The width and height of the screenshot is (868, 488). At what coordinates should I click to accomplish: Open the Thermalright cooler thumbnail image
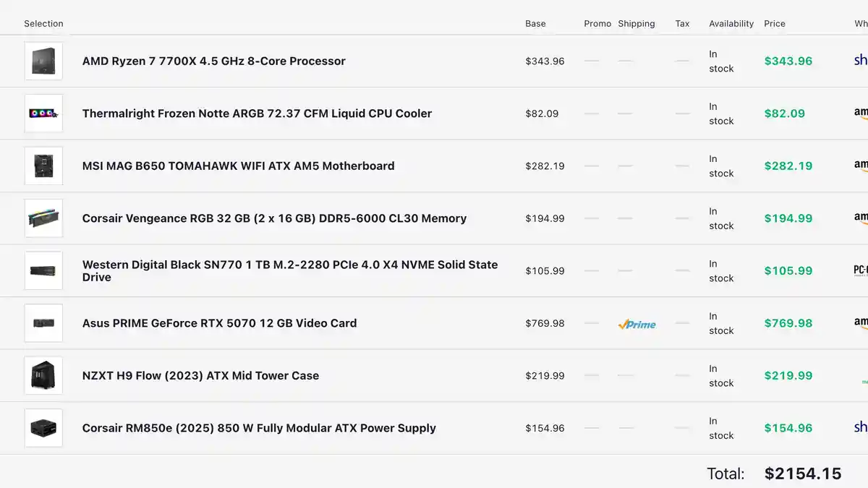tap(43, 114)
